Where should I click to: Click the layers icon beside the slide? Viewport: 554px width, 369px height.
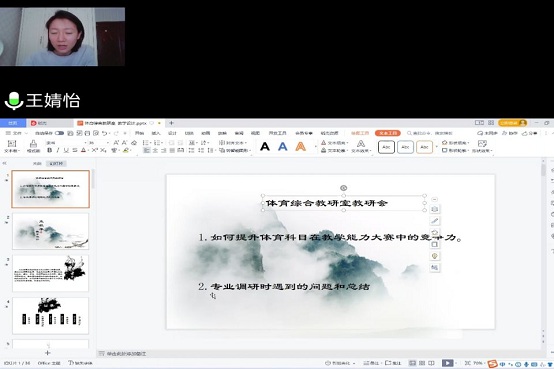click(435, 209)
